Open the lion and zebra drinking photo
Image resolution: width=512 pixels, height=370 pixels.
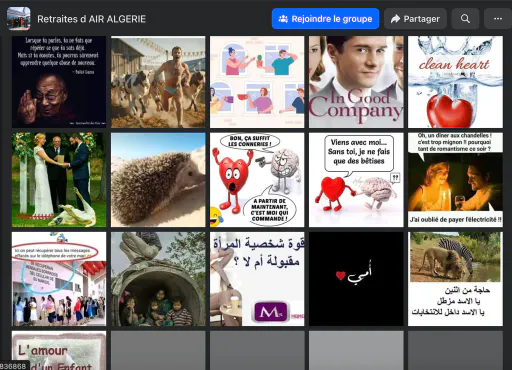(x=455, y=279)
